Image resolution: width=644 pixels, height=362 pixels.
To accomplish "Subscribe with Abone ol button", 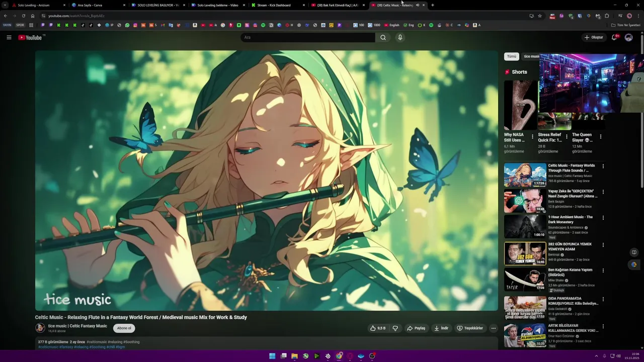I will coord(124,328).
